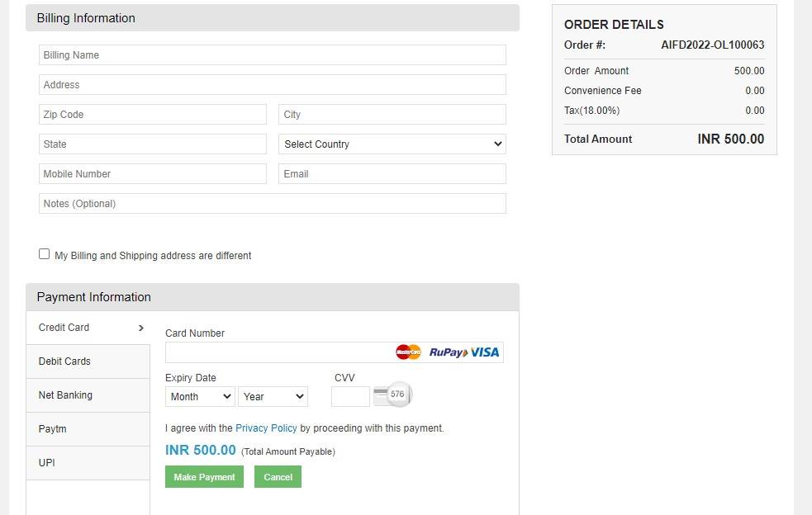Expand the expiry Month dropdown
812x515 pixels.
click(x=200, y=397)
